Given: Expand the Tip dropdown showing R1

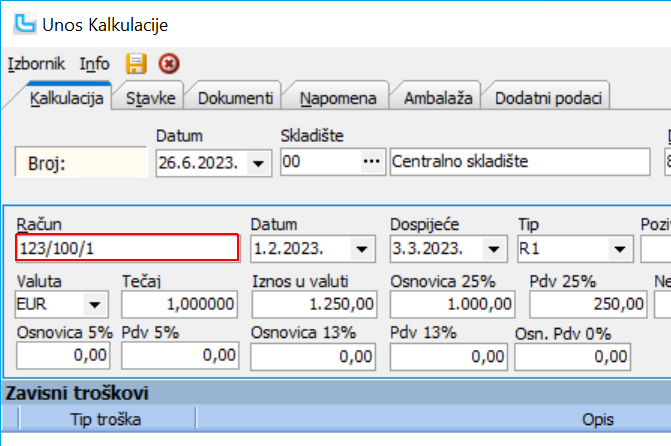Looking at the screenshot, I should click(619, 248).
